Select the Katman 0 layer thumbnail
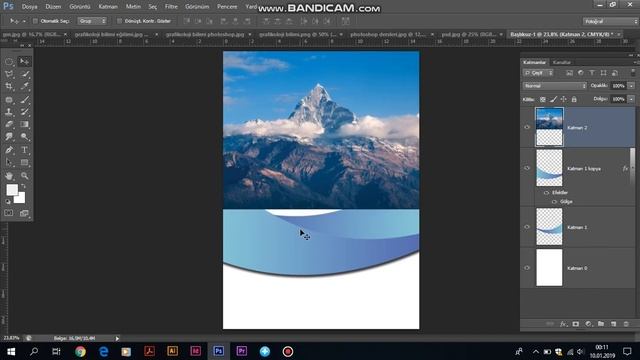640x360 pixels. point(549,268)
